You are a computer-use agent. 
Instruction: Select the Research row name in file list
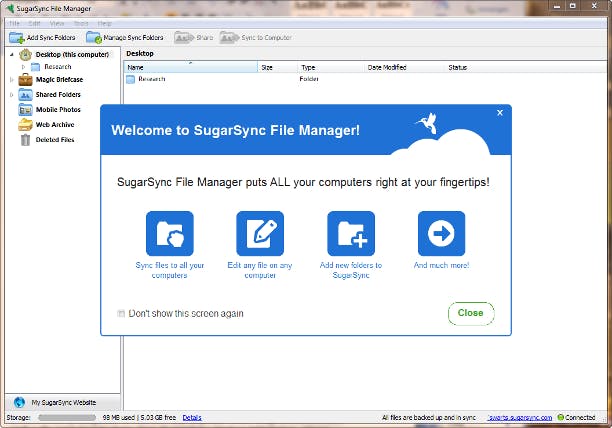pos(152,79)
